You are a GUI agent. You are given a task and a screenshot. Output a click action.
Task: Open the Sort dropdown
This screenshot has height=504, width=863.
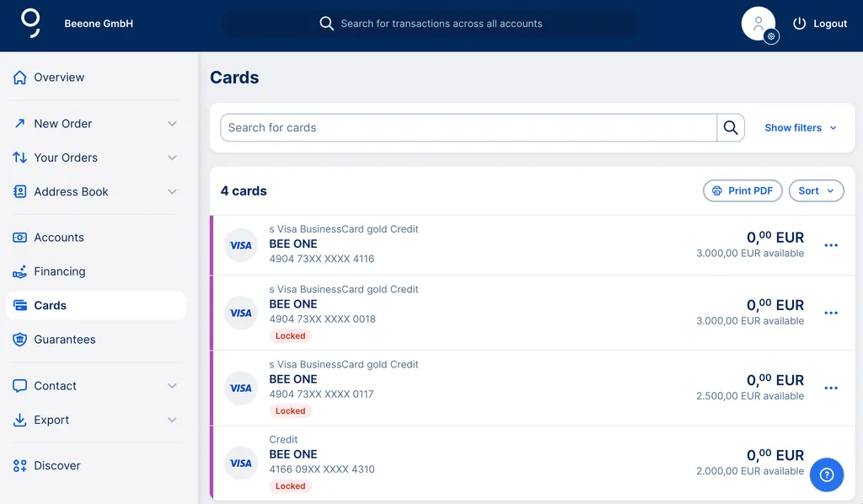(817, 191)
